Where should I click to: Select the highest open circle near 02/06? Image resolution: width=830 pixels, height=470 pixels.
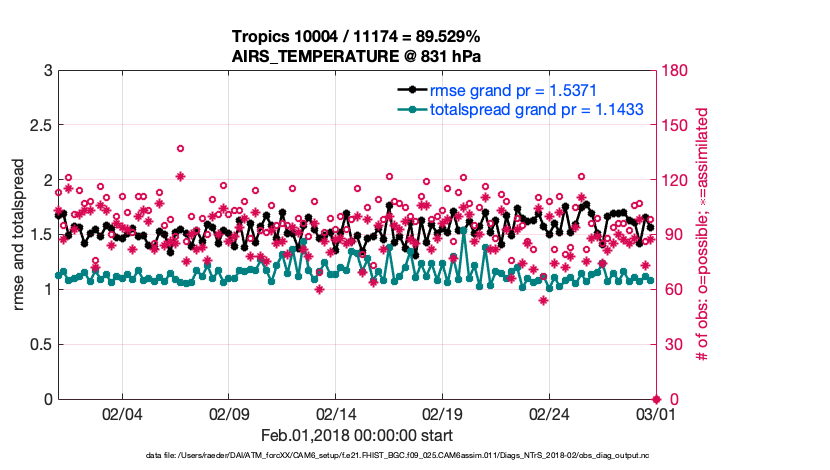(180, 149)
